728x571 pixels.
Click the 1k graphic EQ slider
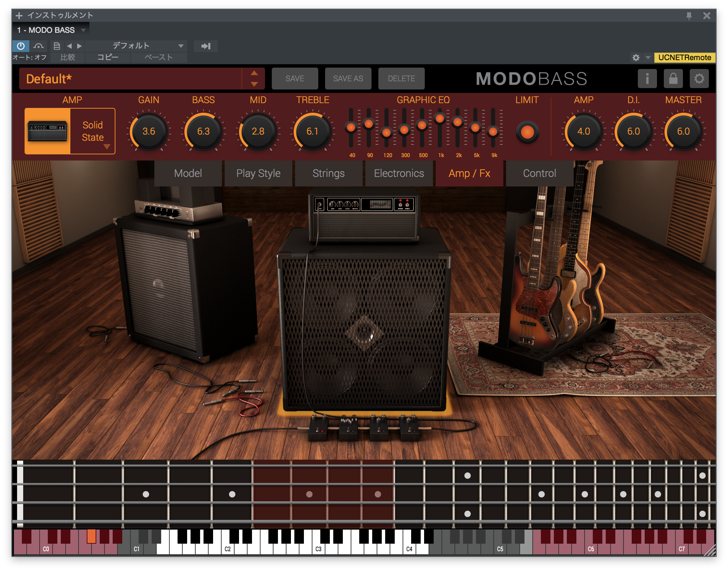click(x=440, y=119)
